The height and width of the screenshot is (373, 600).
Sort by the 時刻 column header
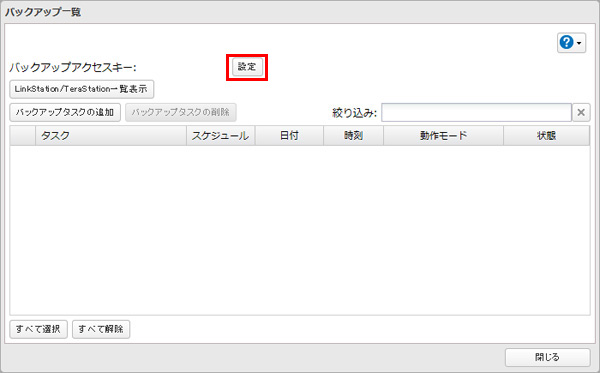point(354,136)
